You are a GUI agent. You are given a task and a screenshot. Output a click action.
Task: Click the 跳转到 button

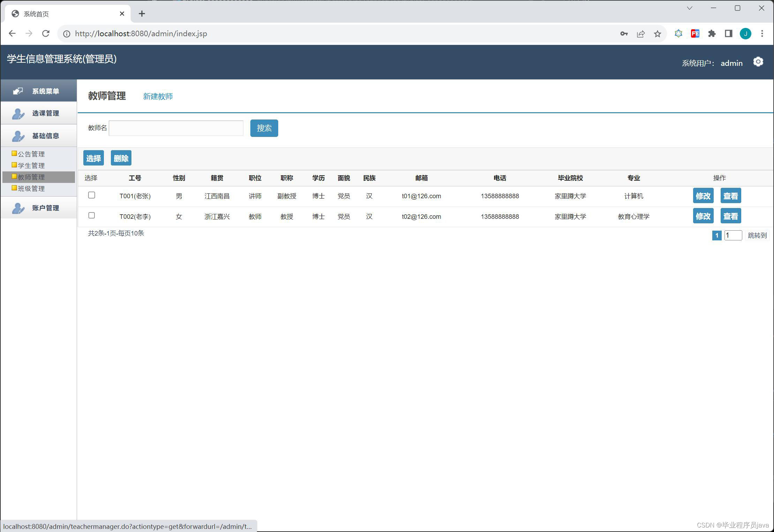[757, 236]
